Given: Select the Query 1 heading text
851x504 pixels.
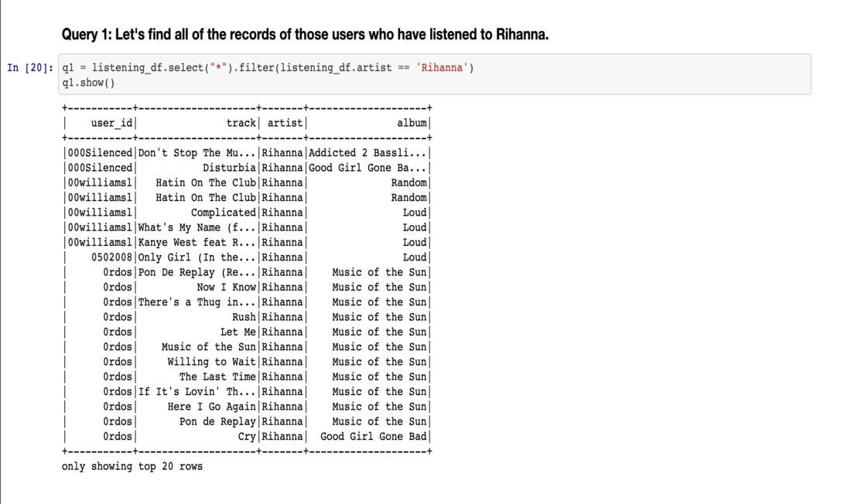Looking at the screenshot, I should (x=305, y=35).
